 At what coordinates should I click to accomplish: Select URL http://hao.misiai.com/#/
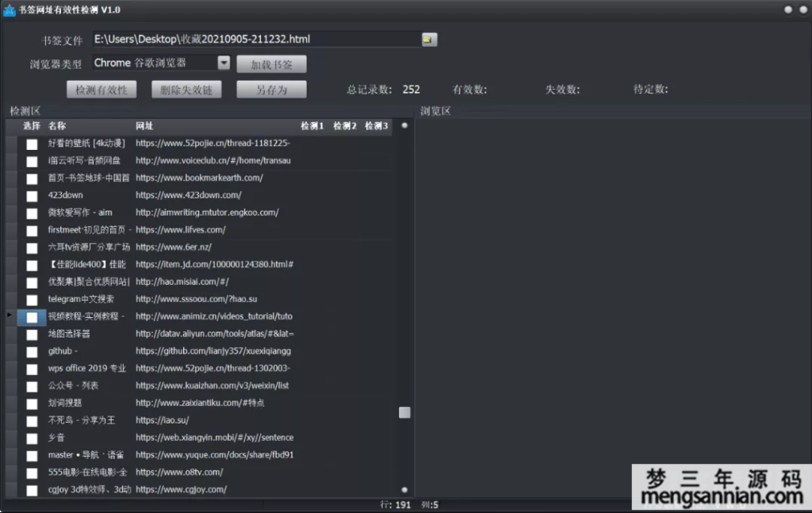182,281
